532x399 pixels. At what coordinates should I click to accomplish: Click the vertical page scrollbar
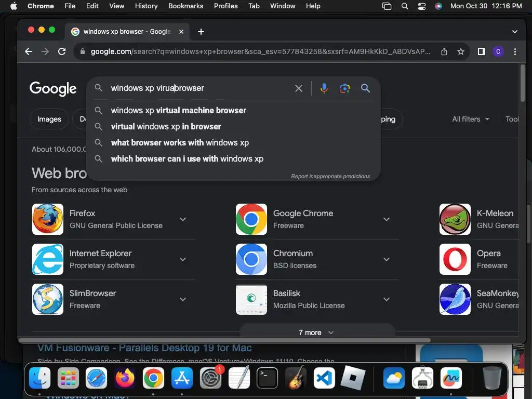523,83
